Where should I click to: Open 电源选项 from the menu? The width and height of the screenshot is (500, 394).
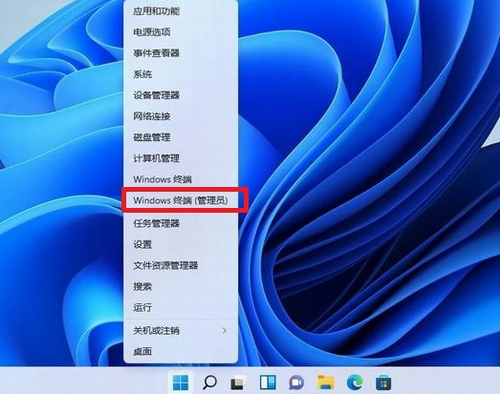pos(181,32)
